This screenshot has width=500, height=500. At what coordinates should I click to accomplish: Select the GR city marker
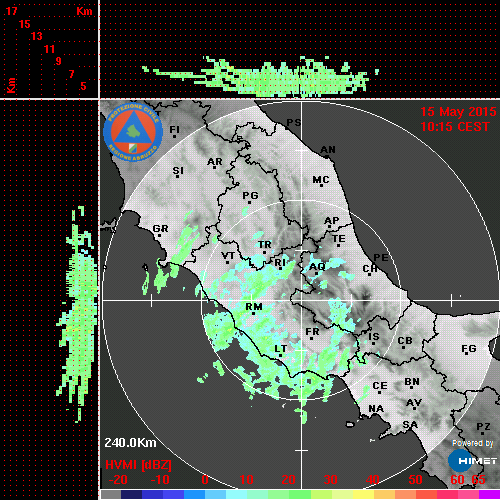point(159,236)
